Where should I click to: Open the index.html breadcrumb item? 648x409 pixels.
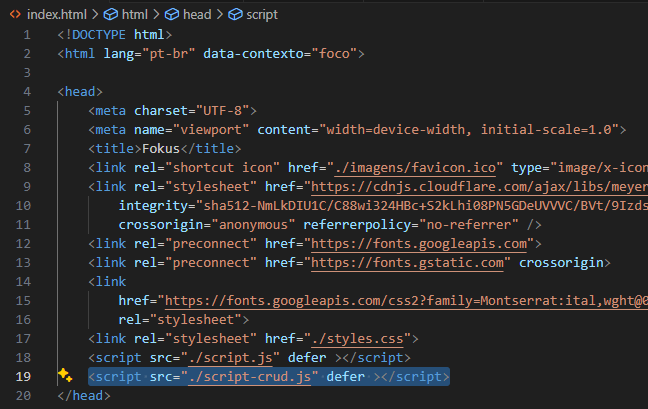point(55,15)
